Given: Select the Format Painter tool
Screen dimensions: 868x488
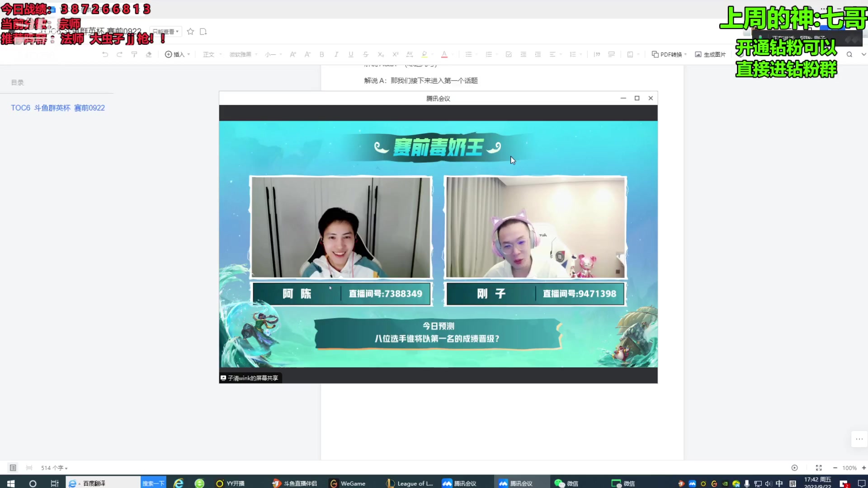Looking at the screenshot, I should tap(134, 54).
